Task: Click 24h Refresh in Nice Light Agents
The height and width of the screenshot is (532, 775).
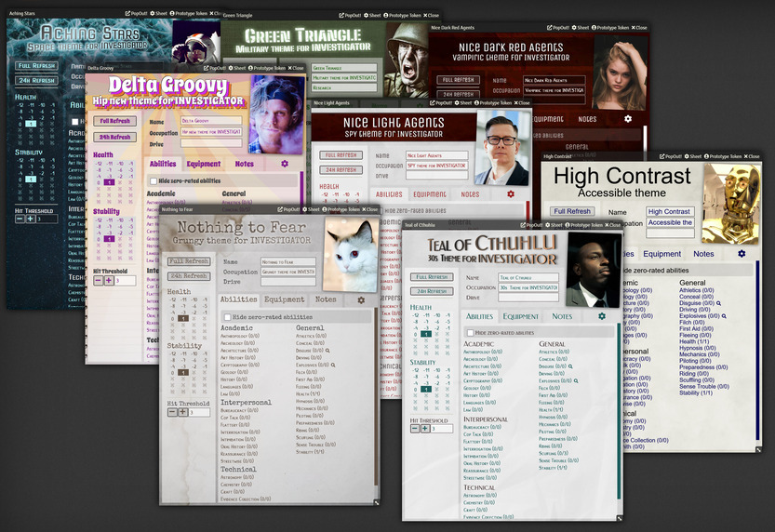Action: tap(341, 169)
